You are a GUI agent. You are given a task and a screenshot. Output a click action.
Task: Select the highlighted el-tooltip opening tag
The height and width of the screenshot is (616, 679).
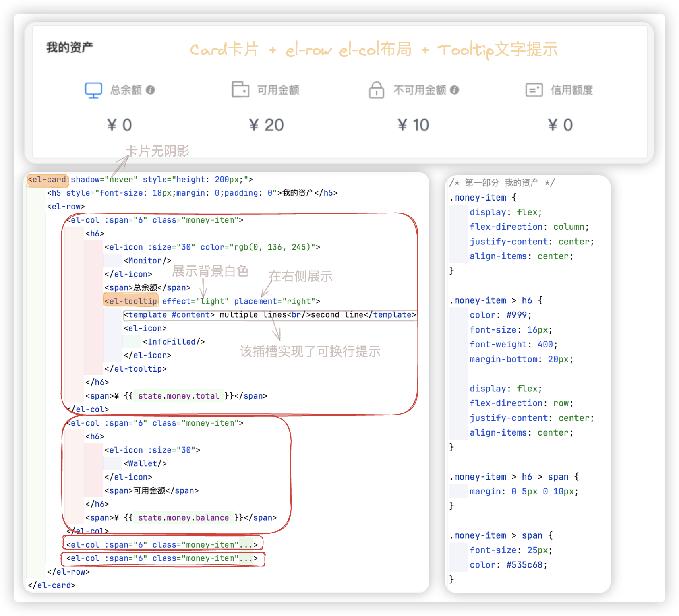click(x=131, y=301)
